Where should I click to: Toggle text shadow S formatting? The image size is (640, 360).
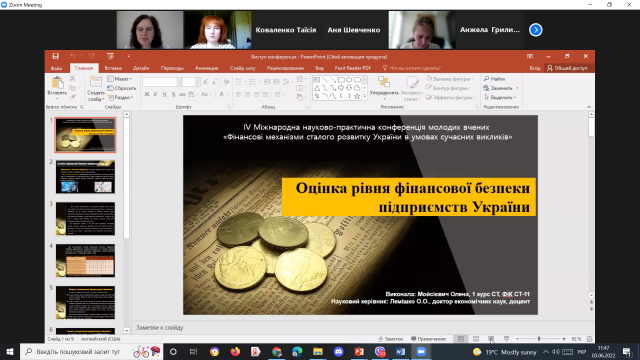click(x=173, y=94)
